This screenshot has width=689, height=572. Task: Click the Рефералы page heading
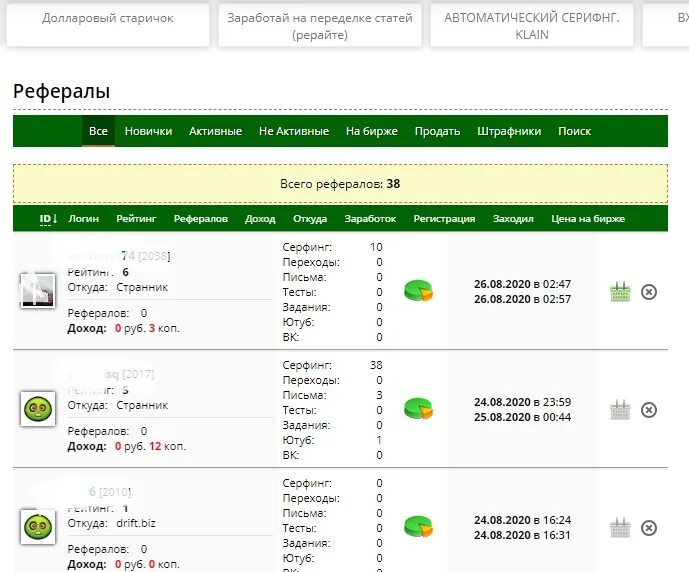[62, 91]
